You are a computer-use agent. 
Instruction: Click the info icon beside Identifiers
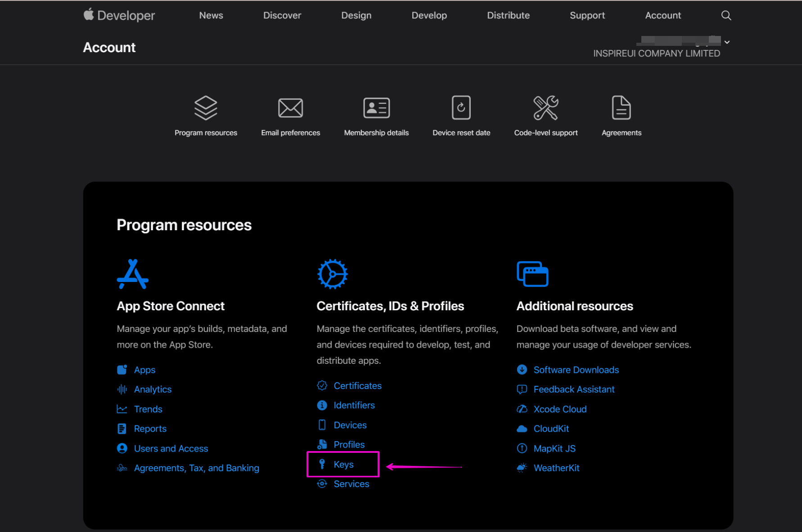pyautogui.click(x=322, y=405)
